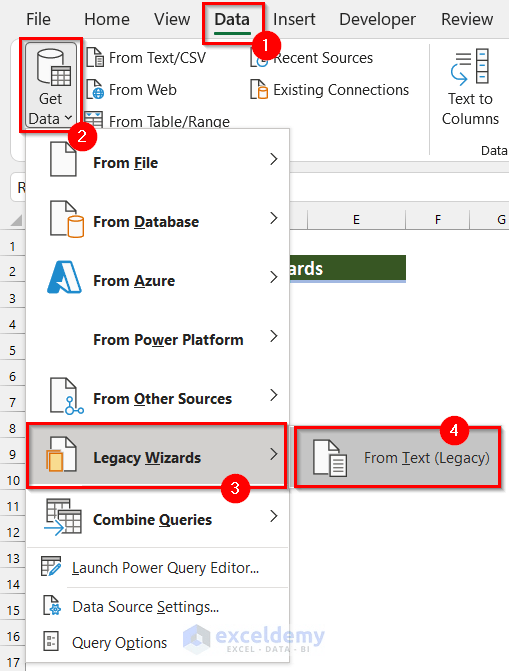The width and height of the screenshot is (509, 671).
Task: Click the From Text (Legacy) icon
Action: pyautogui.click(x=330, y=458)
